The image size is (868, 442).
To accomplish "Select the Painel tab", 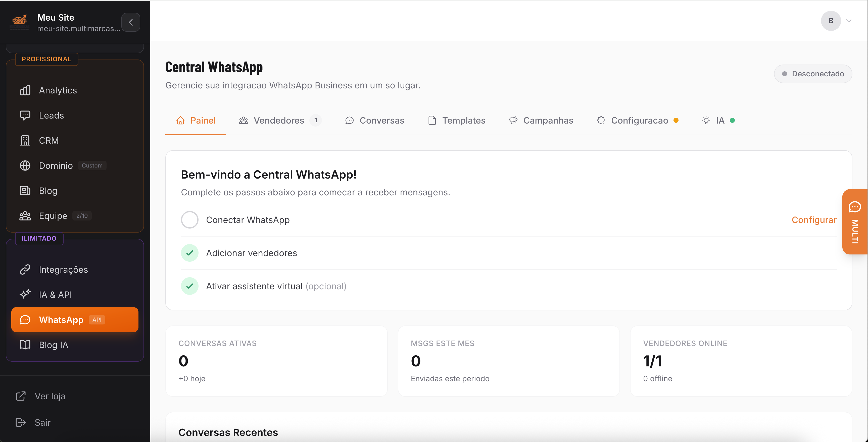I will [x=196, y=121].
